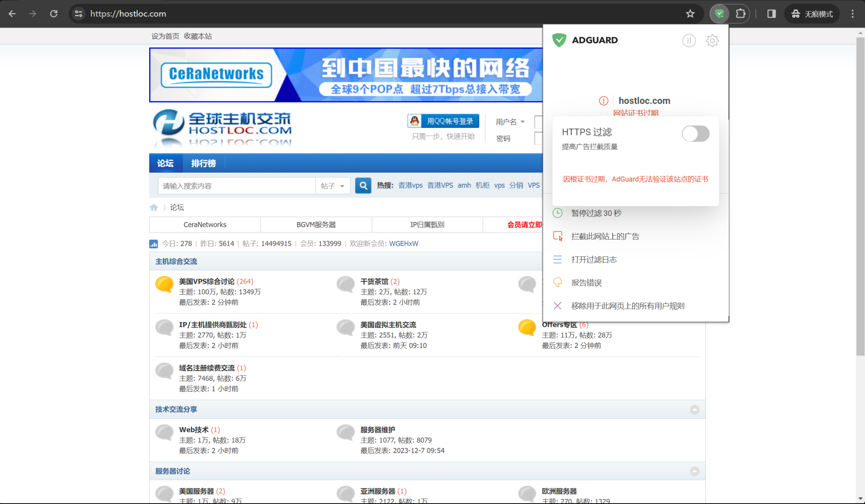Toggle the bookmark star in address bar
The image size is (865, 504).
(x=690, y=13)
